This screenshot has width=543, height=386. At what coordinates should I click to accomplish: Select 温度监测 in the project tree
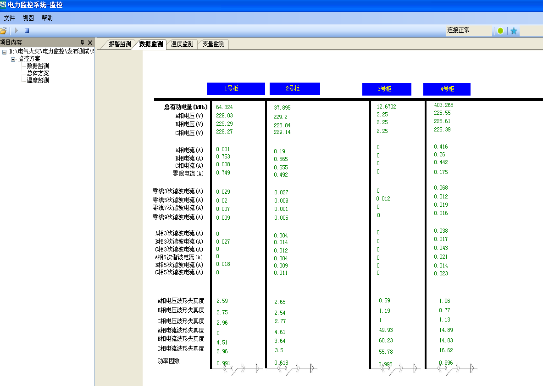(38, 80)
